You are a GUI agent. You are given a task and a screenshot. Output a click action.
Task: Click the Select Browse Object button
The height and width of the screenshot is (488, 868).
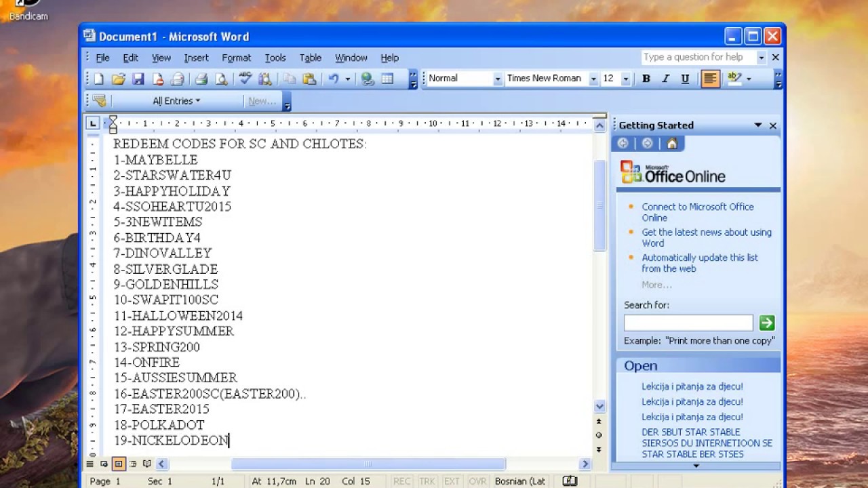pyautogui.click(x=599, y=435)
